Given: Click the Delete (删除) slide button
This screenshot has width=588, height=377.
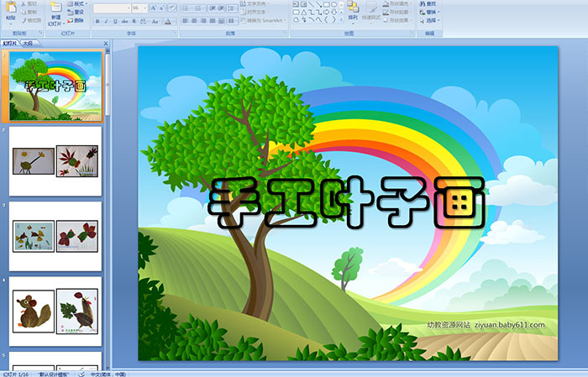Looking at the screenshot, I should point(76,20).
